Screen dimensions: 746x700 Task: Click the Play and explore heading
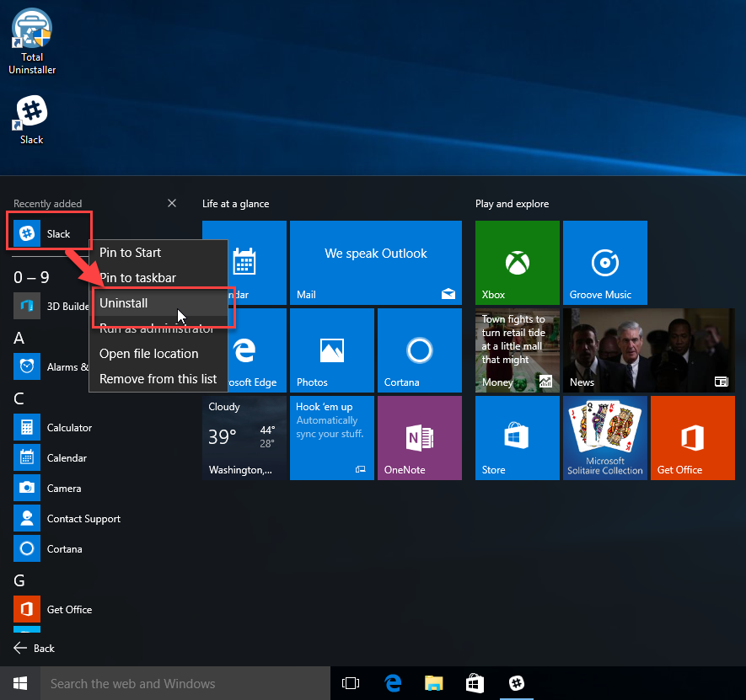coord(512,204)
